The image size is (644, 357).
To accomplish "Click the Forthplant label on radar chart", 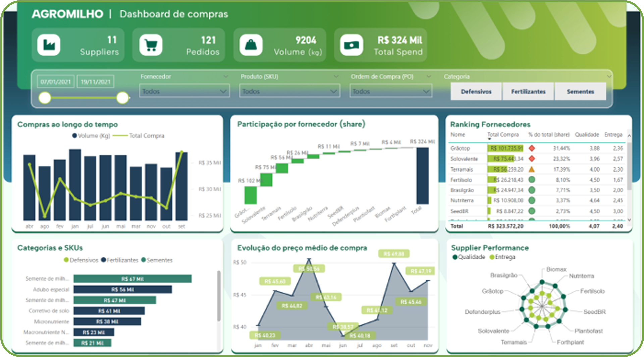I will [570, 342].
